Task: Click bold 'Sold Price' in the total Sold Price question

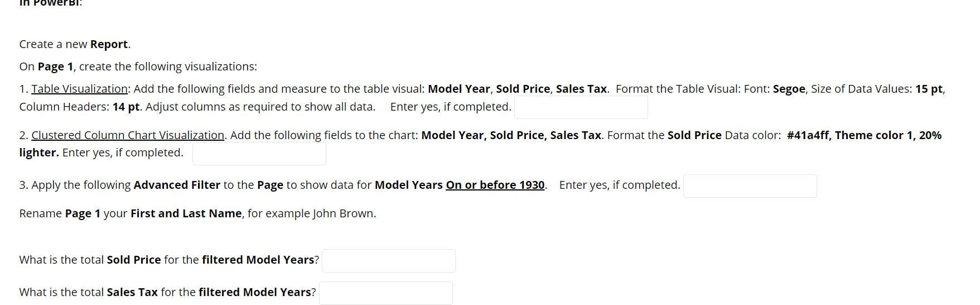Action: click(x=134, y=260)
